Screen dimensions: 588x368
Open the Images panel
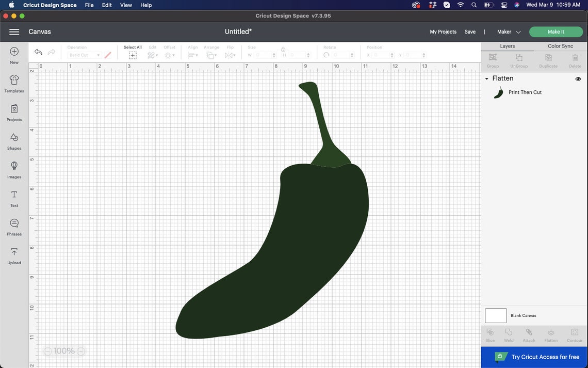pyautogui.click(x=14, y=168)
